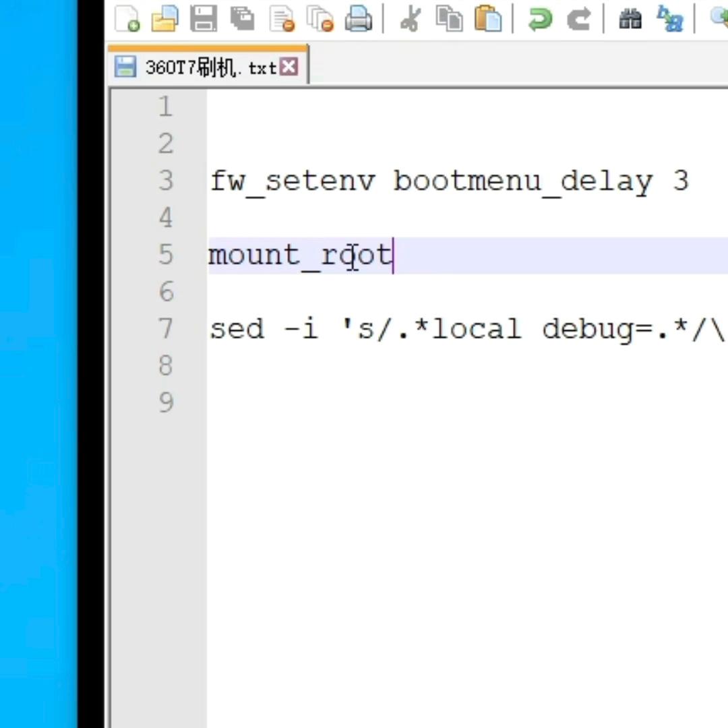Click the Close document toolbar icon

[282, 19]
